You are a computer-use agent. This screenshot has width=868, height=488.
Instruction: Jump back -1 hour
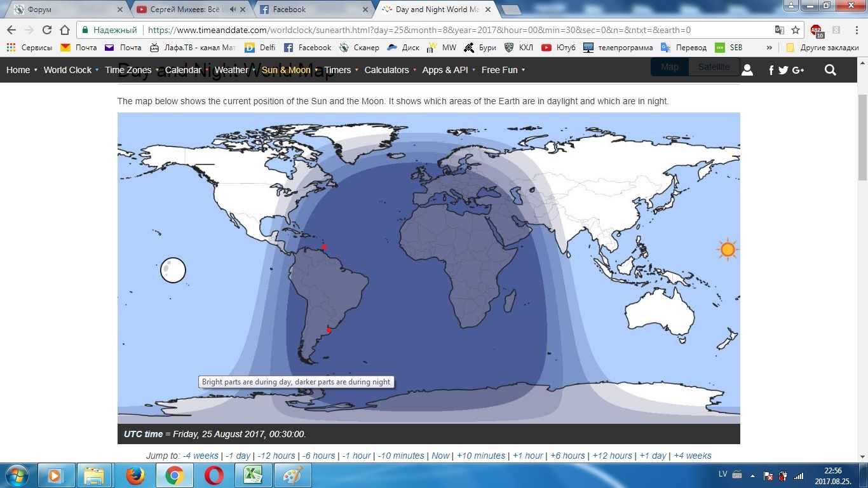(356, 456)
